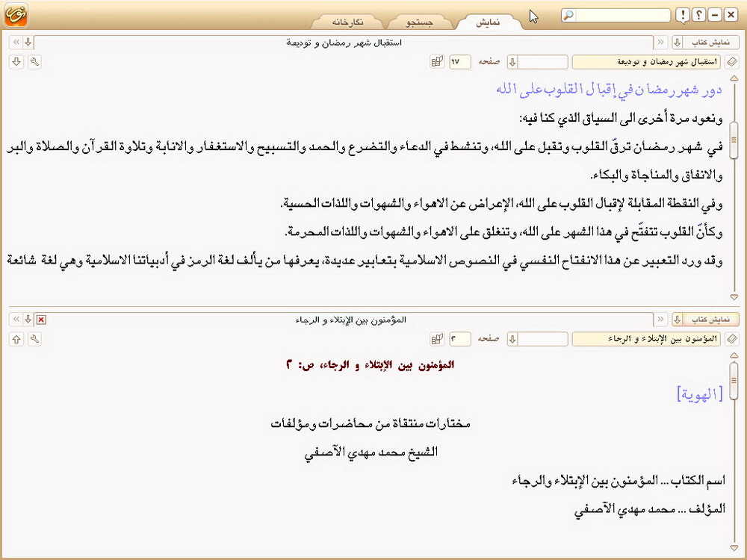The width and height of the screenshot is (747, 560).
Task: Click the wrench settings icon in top pane
Action: [x=34, y=61]
